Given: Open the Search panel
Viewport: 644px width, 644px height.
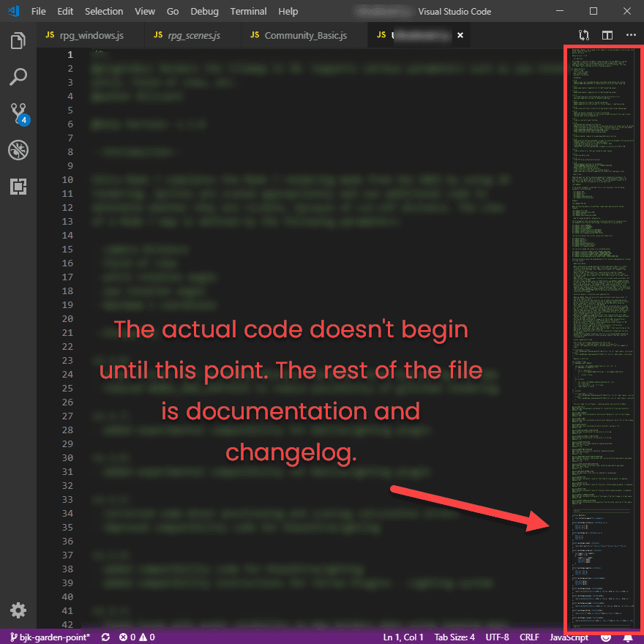Looking at the screenshot, I should click(x=18, y=77).
